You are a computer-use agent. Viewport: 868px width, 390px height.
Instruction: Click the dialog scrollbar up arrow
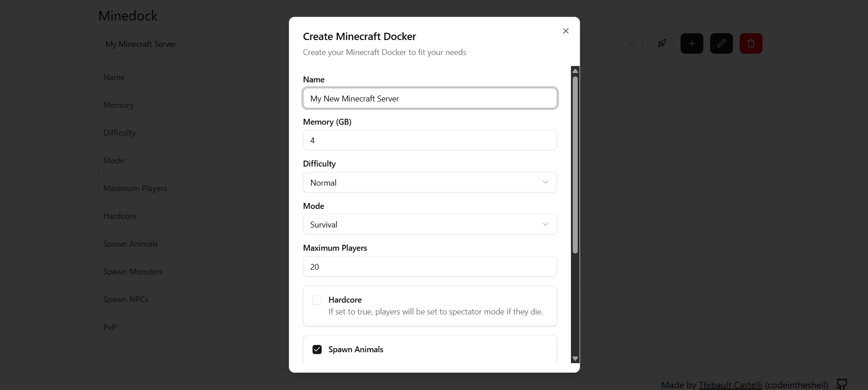click(x=575, y=71)
